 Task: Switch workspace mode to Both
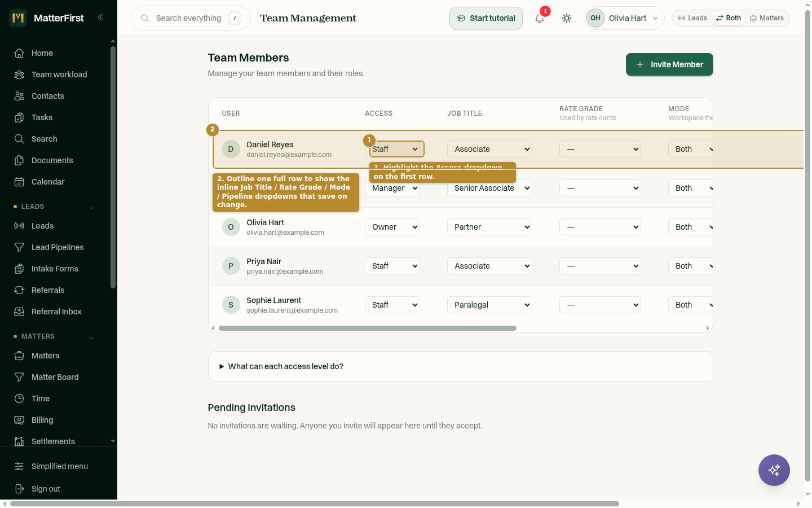point(729,18)
